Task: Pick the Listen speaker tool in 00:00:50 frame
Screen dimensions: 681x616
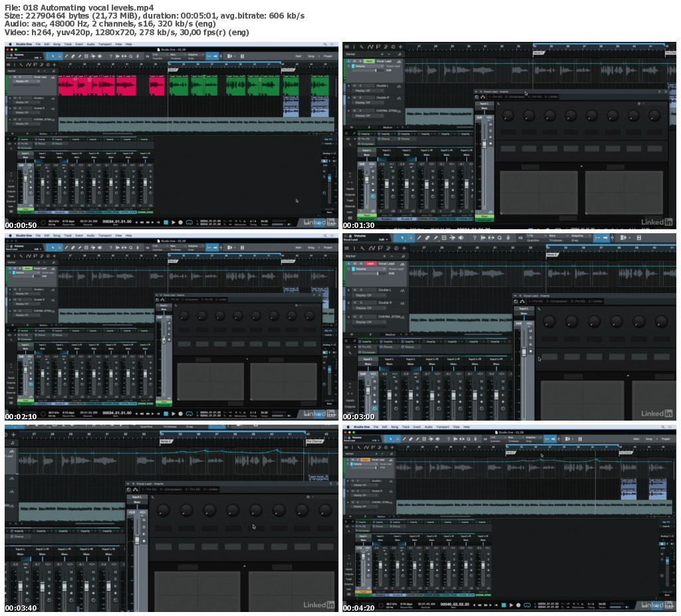Action: coord(100,56)
